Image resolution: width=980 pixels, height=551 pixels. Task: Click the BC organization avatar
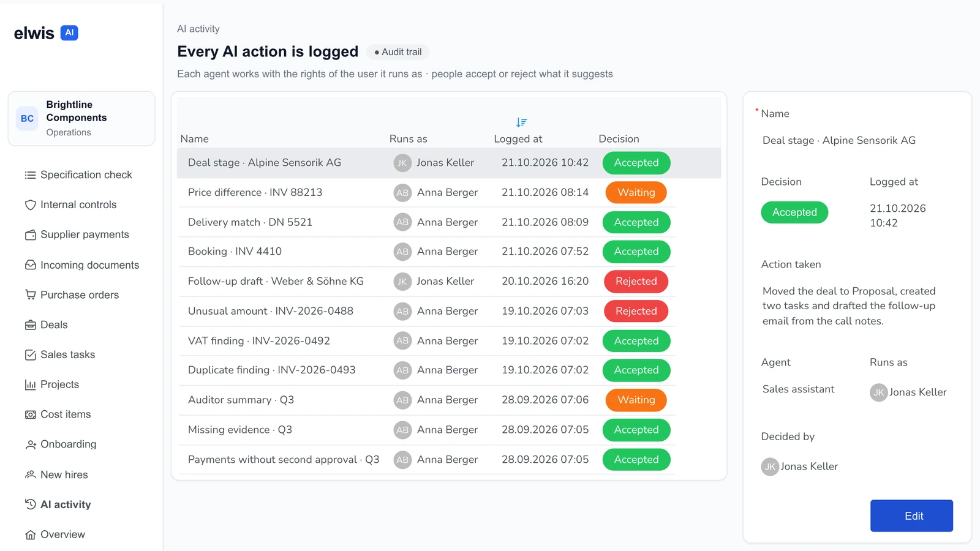tap(27, 119)
